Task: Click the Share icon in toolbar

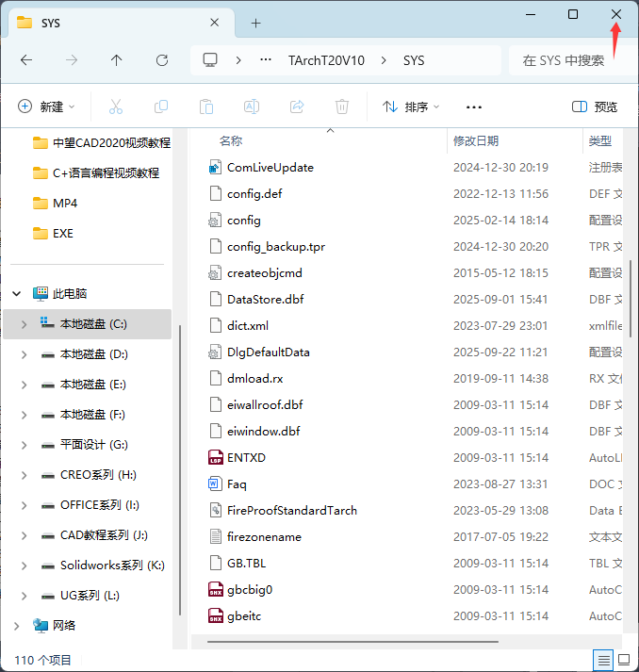Action: tap(297, 107)
